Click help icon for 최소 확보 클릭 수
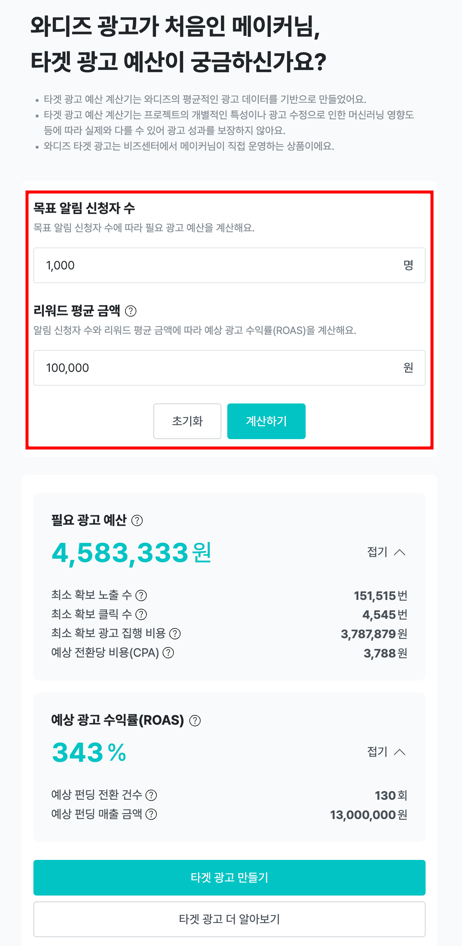The image size is (462, 946). 141,615
